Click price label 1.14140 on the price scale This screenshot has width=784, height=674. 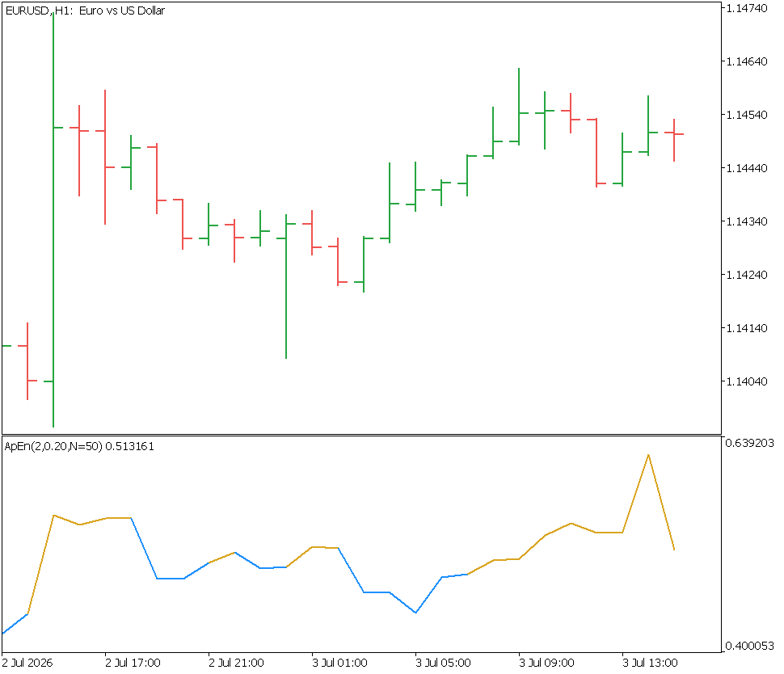[x=747, y=328]
